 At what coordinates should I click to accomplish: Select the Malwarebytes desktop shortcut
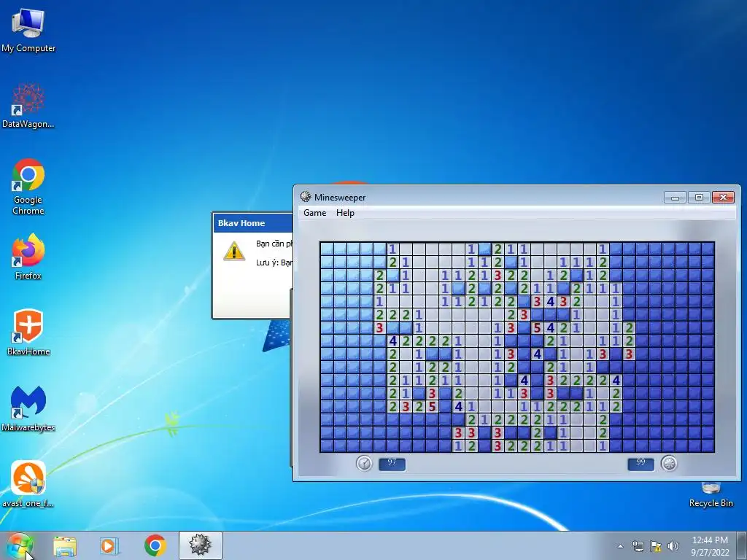(28, 408)
